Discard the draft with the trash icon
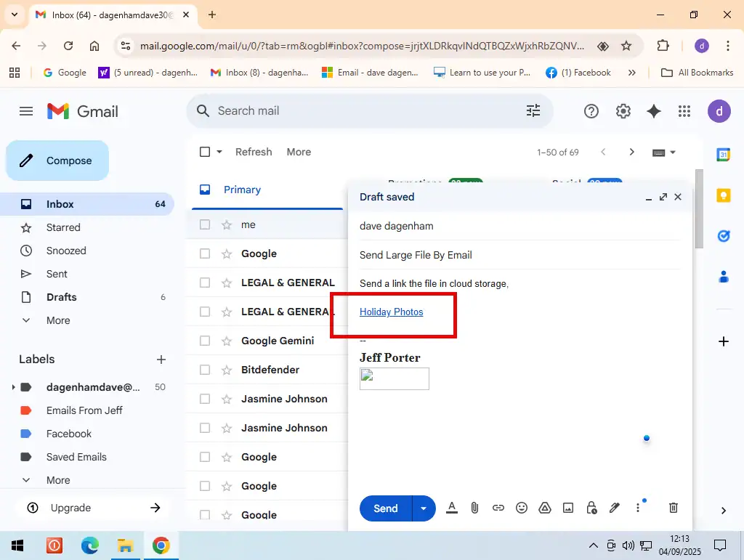 point(673,508)
